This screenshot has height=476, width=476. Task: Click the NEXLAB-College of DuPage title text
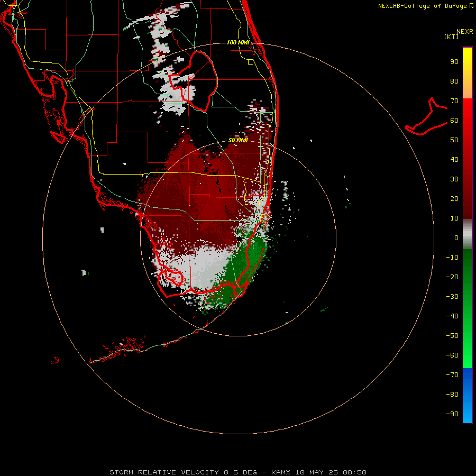pyautogui.click(x=424, y=6)
